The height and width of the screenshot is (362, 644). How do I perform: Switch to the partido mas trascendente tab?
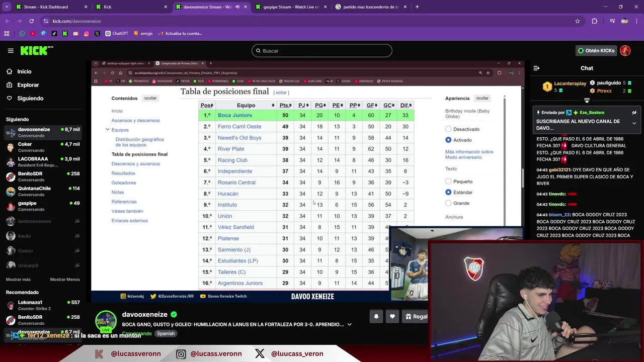pos(370,7)
